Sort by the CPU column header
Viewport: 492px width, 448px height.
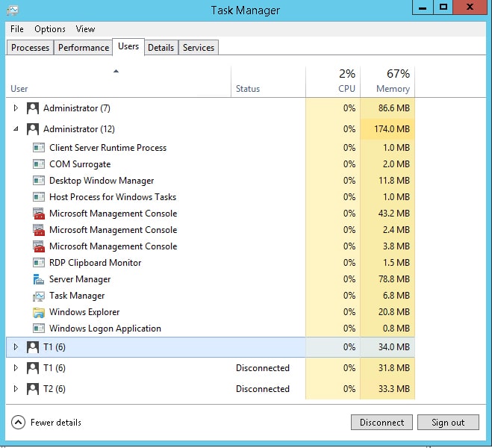[x=333, y=81]
